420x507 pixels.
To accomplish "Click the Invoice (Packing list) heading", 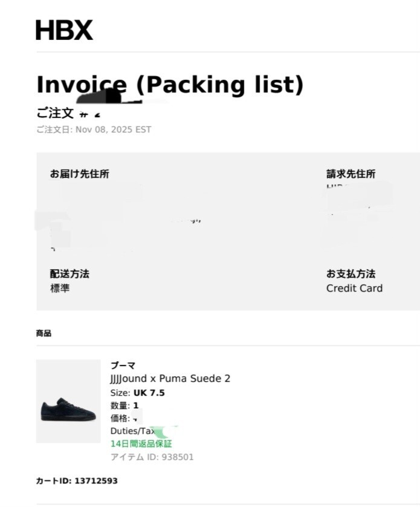I will tap(170, 85).
